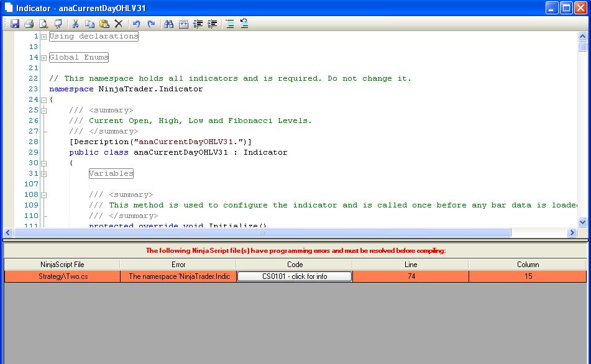The image size is (591, 364).
Task: Print the code using the printer icon
Action: 29,24
